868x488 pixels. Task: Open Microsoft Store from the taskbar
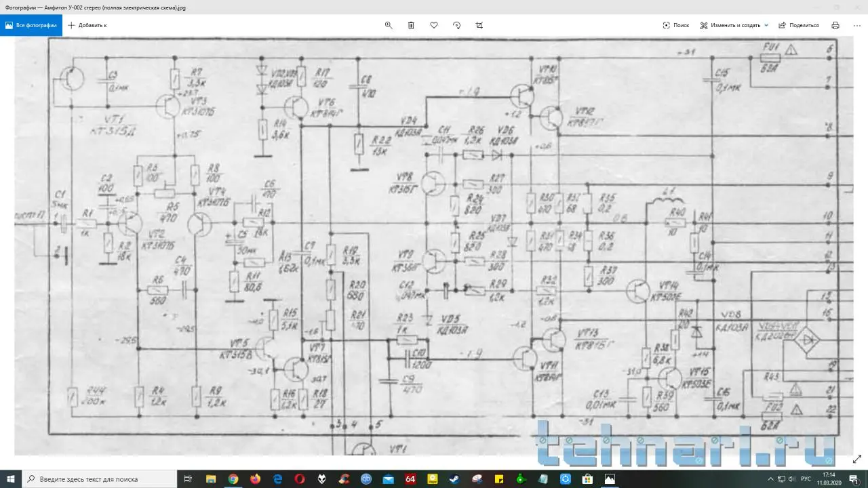tap(587, 479)
